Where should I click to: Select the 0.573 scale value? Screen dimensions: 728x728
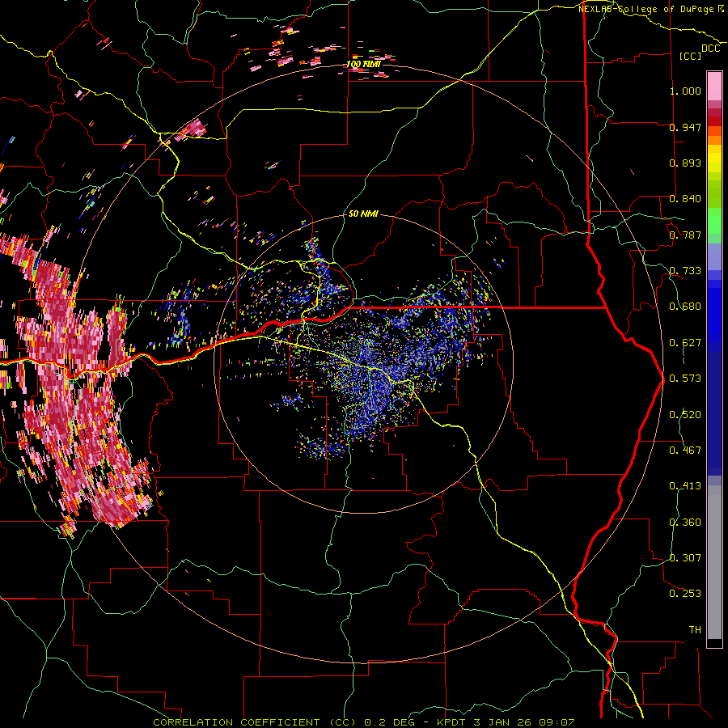tap(685, 379)
